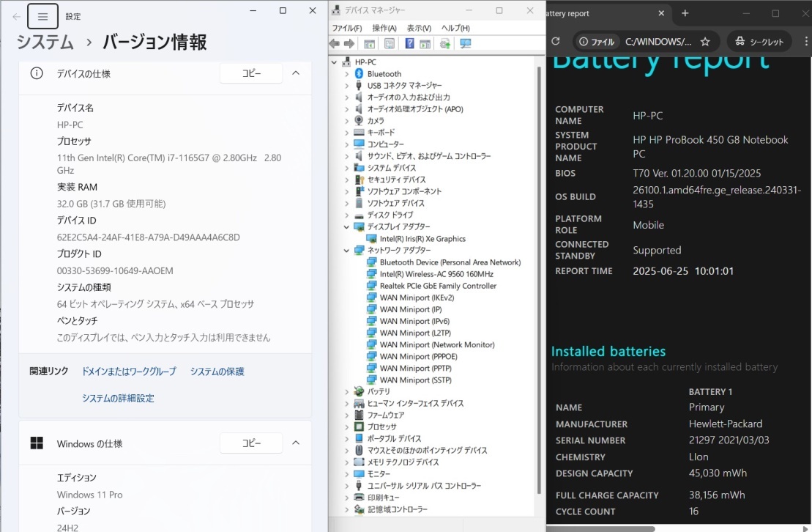
Task: Collapse the ネットワーク アダプター category
Action: click(x=346, y=251)
